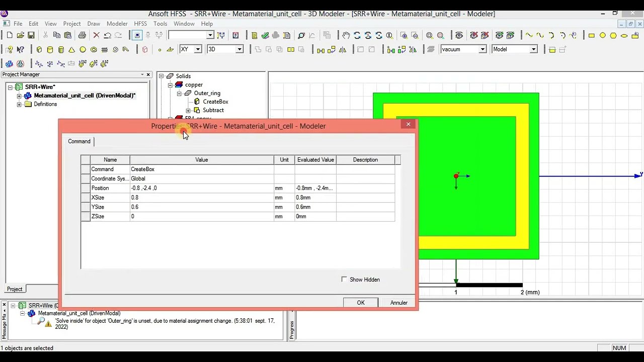The height and width of the screenshot is (362, 644).
Task: Click the ZSize value 0 cell
Action: click(x=202, y=217)
